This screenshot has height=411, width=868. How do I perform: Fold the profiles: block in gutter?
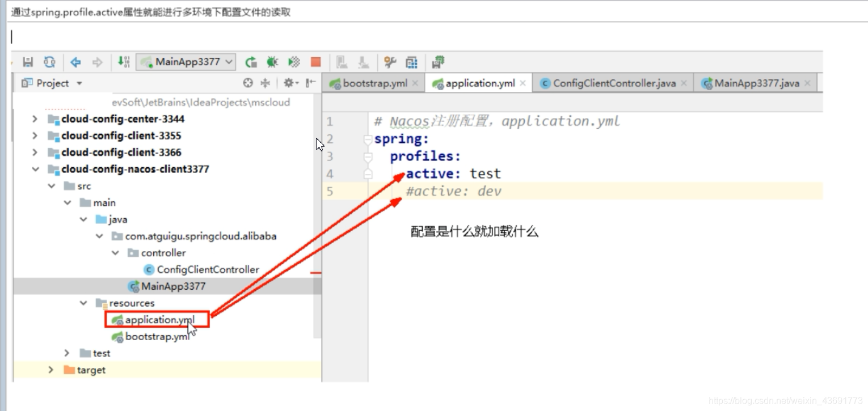(368, 156)
